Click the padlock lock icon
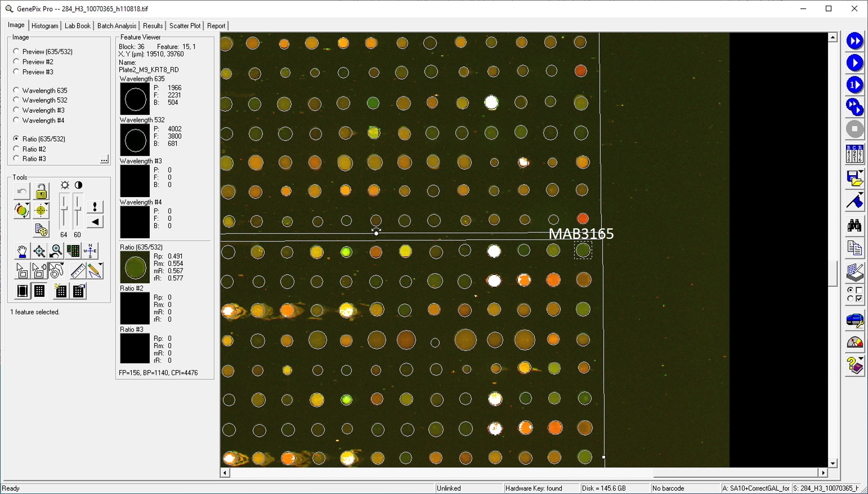 pos(41,192)
